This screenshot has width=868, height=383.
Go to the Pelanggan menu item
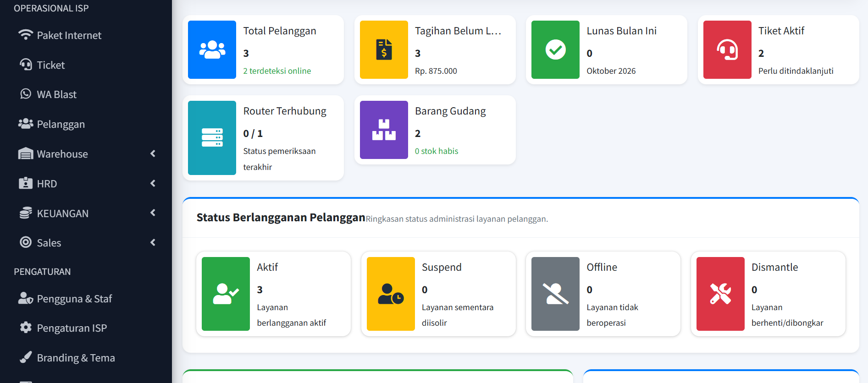tap(86, 124)
